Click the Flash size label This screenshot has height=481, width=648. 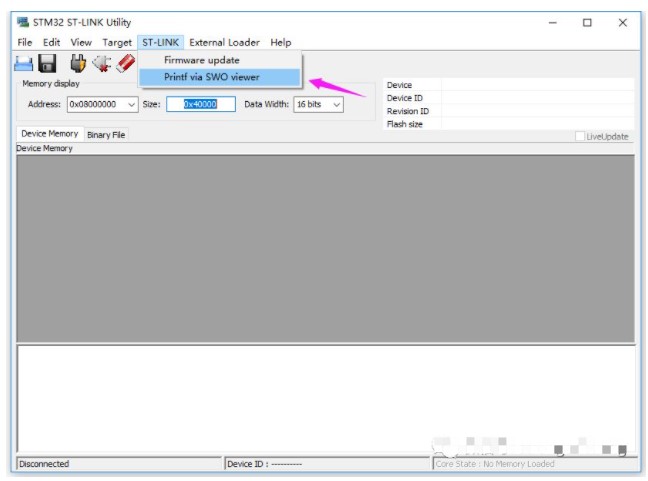coord(405,124)
